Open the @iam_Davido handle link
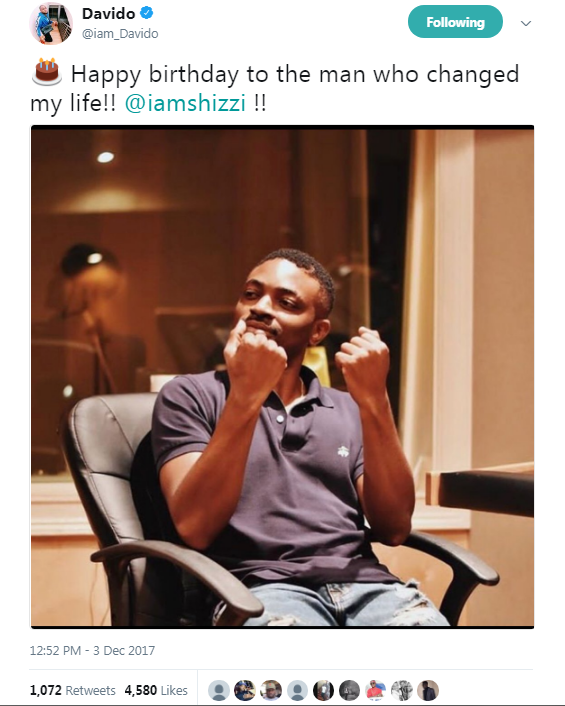Image resolution: width=565 pixels, height=706 pixels. tap(120, 34)
